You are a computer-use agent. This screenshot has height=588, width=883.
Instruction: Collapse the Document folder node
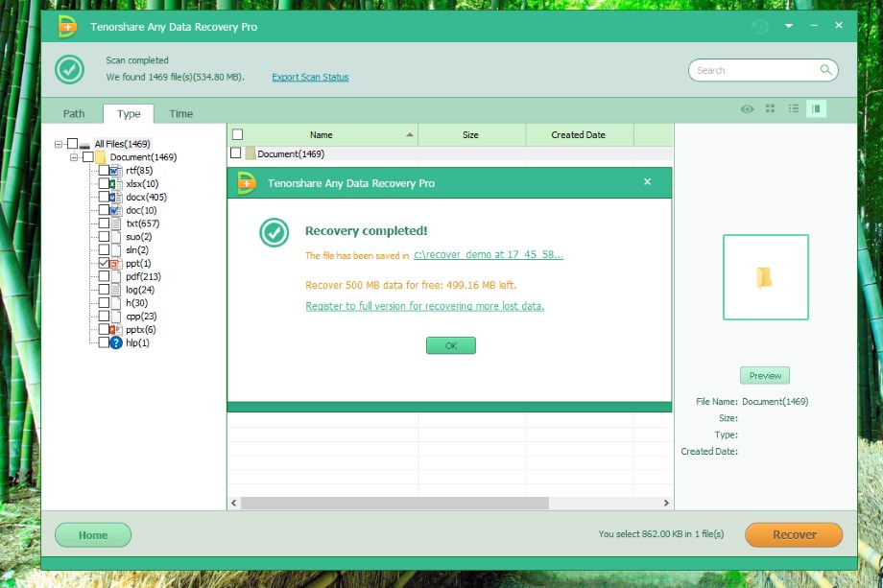pyautogui.click(x=73, y=157)
